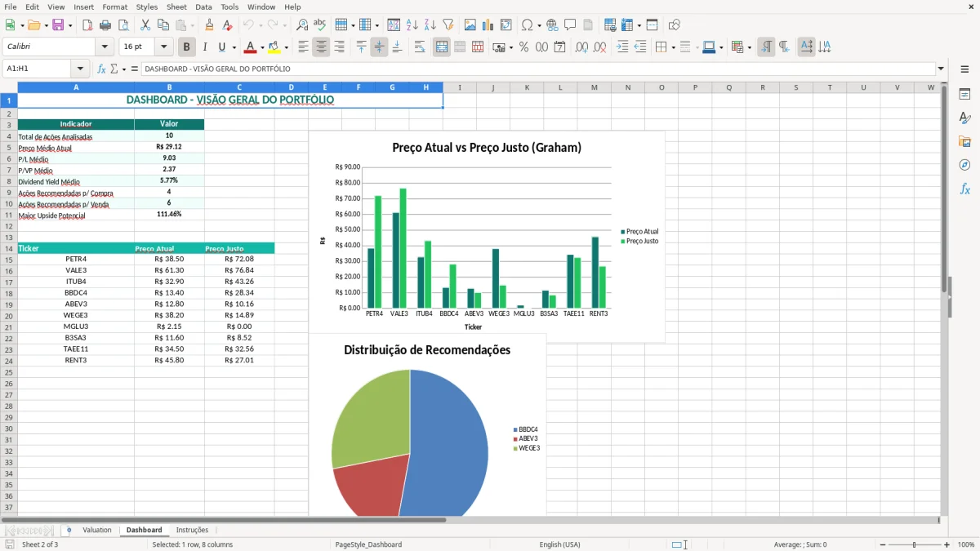
Task: Toggle Center Horizontally alignment
Action: [321, 47]
